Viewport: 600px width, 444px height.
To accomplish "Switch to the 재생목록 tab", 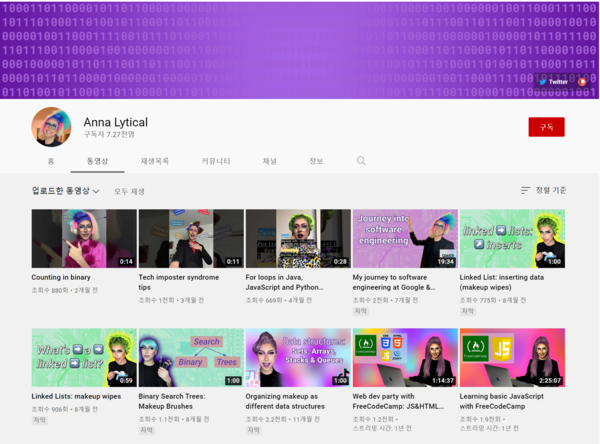I will click(x=154, y=161).
